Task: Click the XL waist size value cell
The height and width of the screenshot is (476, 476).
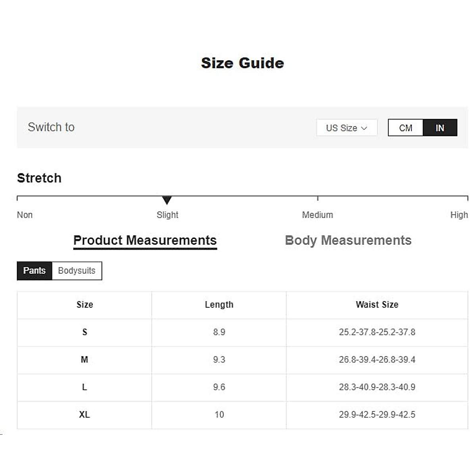Action: point(377,415)
